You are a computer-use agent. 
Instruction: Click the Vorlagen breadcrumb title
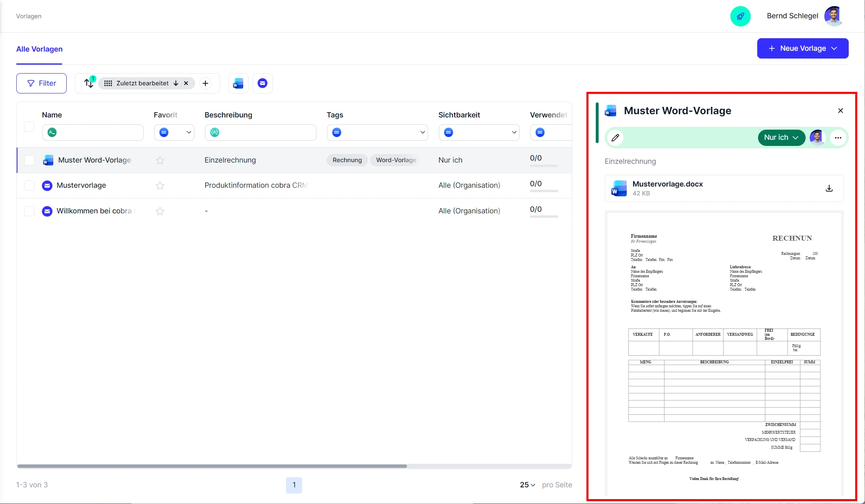[x=29, y=16]
